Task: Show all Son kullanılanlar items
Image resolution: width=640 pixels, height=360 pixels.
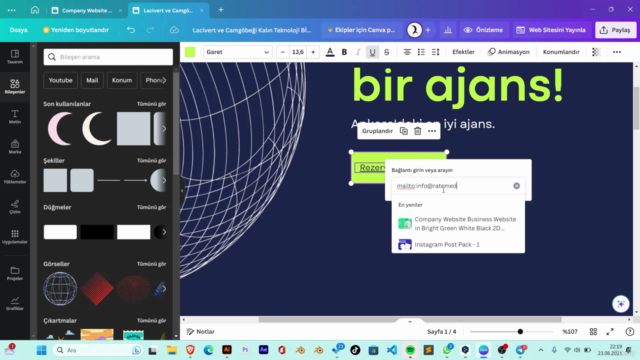Action: pos(151,104)
